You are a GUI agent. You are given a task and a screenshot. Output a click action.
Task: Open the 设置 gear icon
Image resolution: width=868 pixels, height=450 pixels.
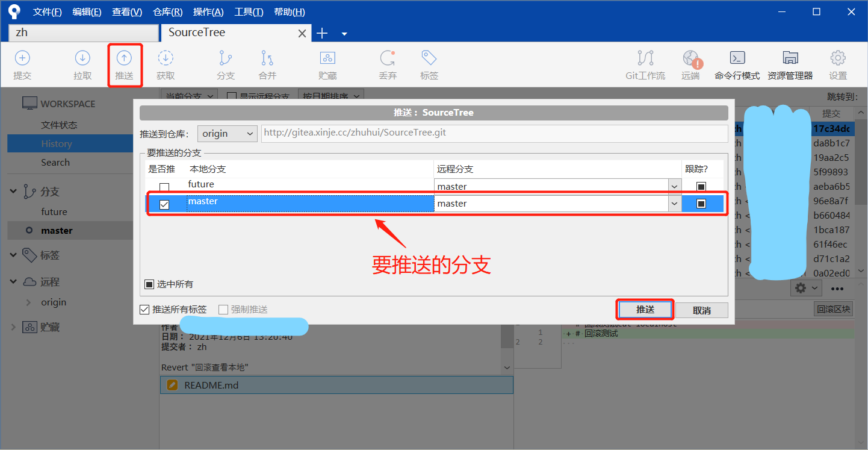click(838, 58)
